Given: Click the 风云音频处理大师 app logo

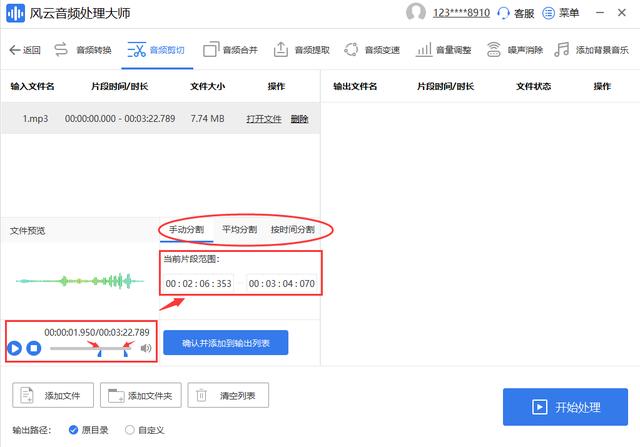Looking at the screenshot, I should pos(16,13).
